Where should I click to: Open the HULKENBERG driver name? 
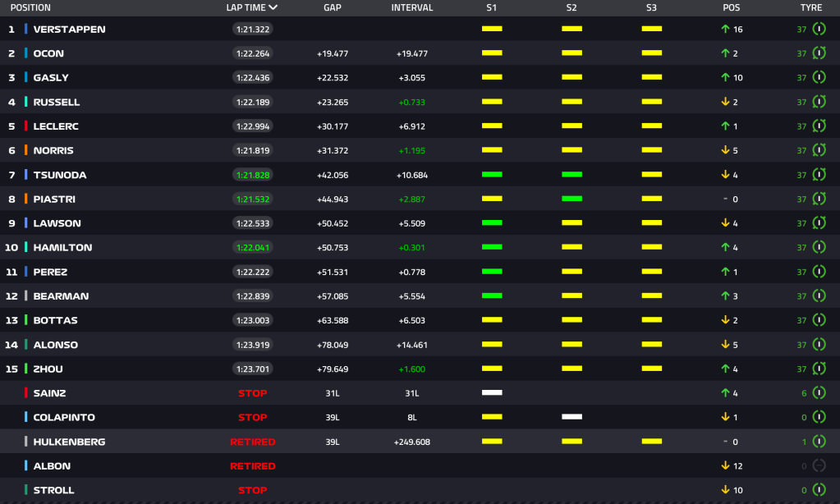tap(69, 442)
